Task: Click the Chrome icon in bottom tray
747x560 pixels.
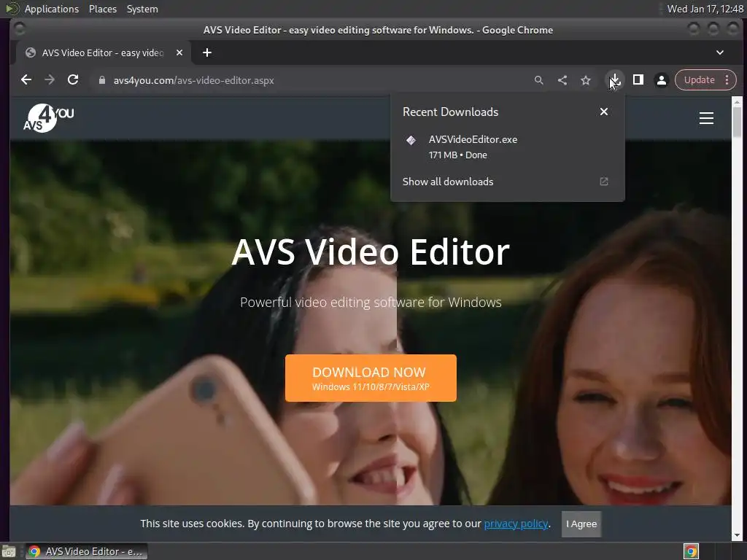Action: pos(691,551)
